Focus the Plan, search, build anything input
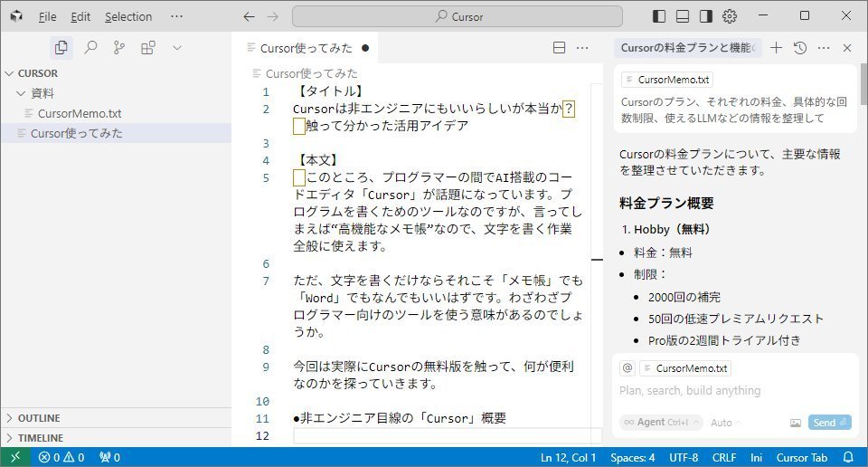This screenshot has width=868, height=467. tap(735, 391)
